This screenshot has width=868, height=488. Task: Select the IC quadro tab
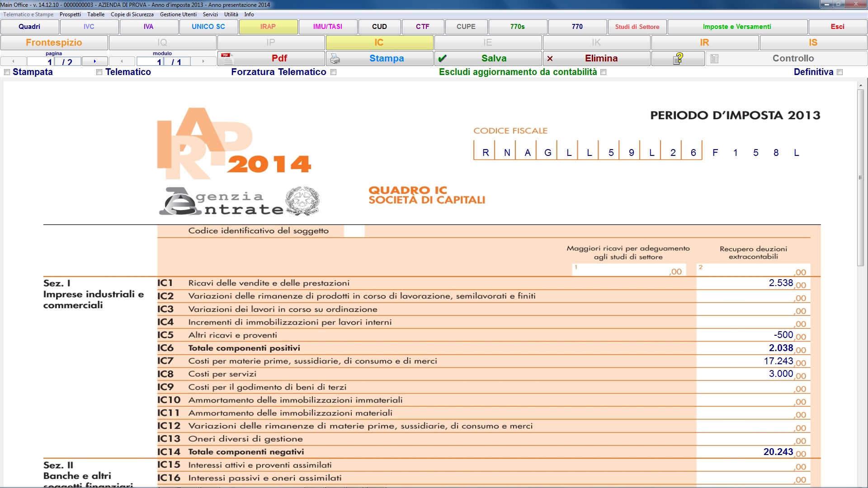coord(379,42)
